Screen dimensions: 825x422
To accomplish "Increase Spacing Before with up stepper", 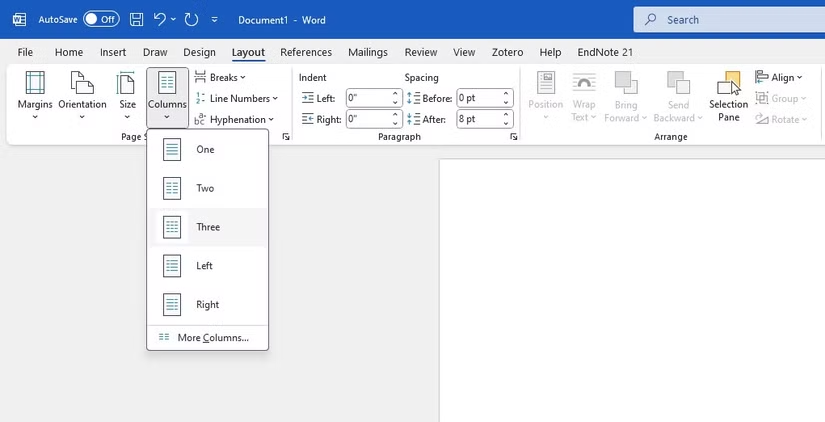I will click(506, 94).
